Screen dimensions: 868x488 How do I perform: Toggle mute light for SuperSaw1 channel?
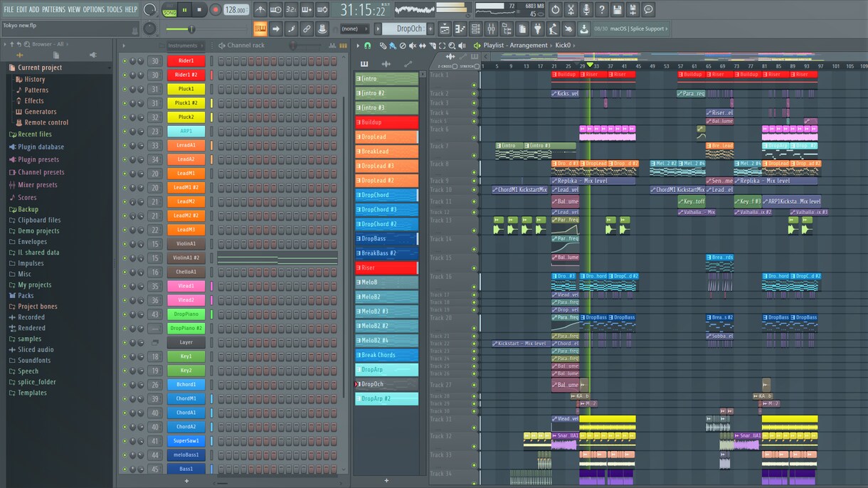click(125, 441)
